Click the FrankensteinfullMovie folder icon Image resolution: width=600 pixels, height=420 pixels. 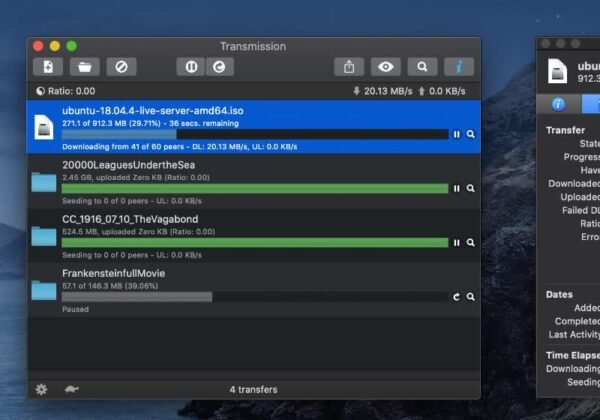tap(44, 290)
